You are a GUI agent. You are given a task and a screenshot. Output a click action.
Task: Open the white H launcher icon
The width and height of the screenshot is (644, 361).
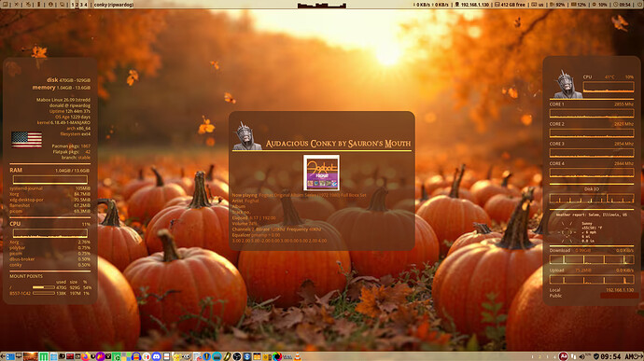tap(147, 356)
